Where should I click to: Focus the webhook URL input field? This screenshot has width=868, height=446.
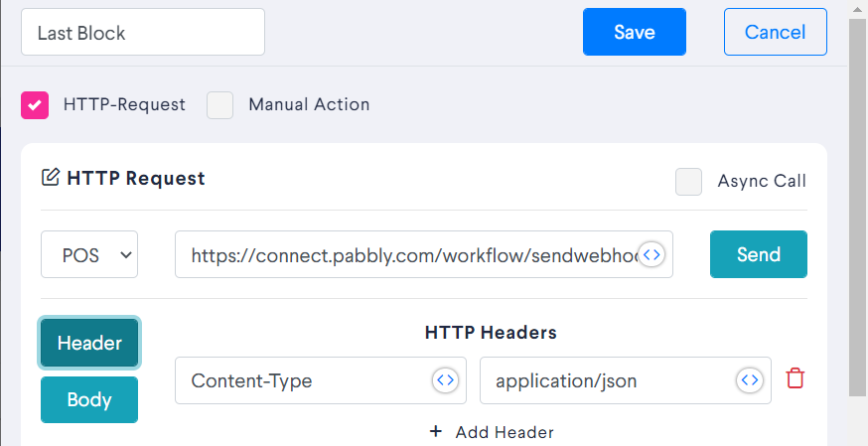(x=424, y=254)
